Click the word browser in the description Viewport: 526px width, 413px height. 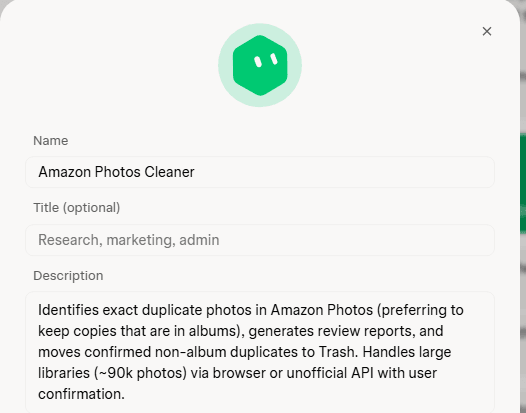[x=239, y=373]
